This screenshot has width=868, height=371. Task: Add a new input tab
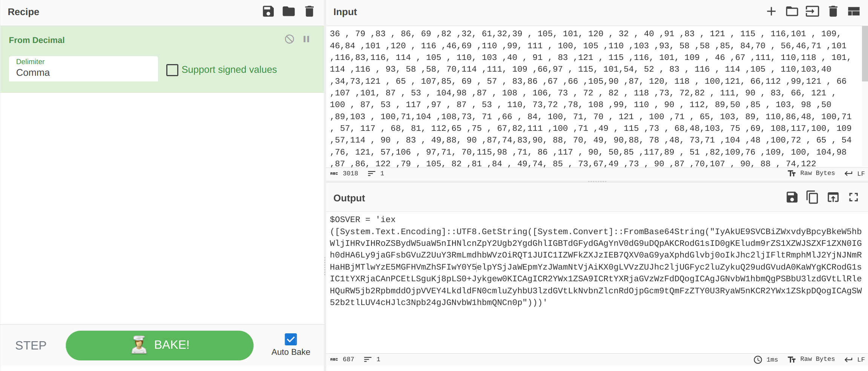click(771, 12)
